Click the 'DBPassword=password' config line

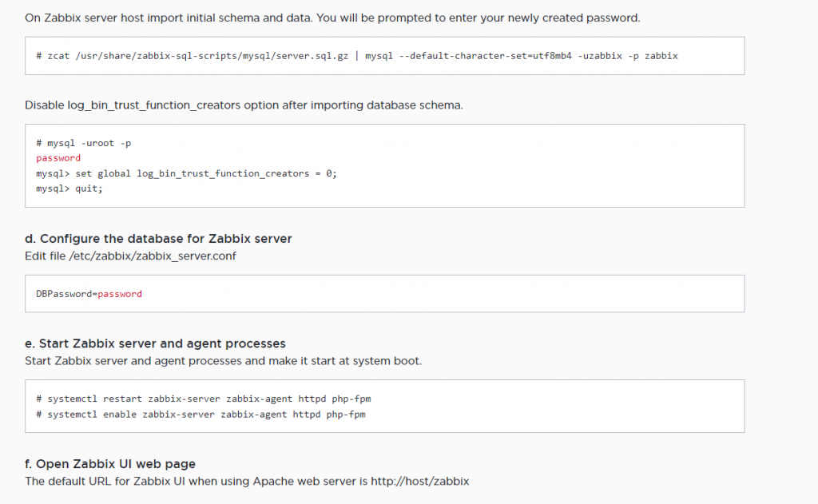pos(89,294)
